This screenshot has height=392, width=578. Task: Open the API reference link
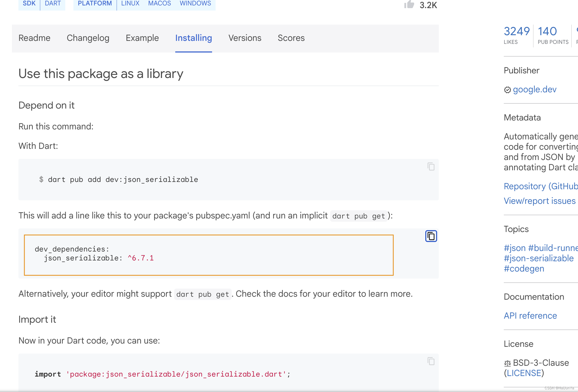530,316
